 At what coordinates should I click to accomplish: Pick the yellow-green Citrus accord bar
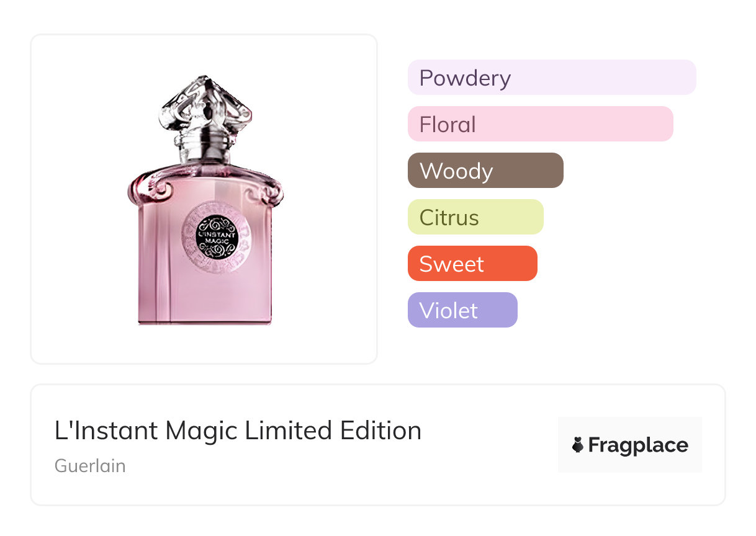(475, 217)
